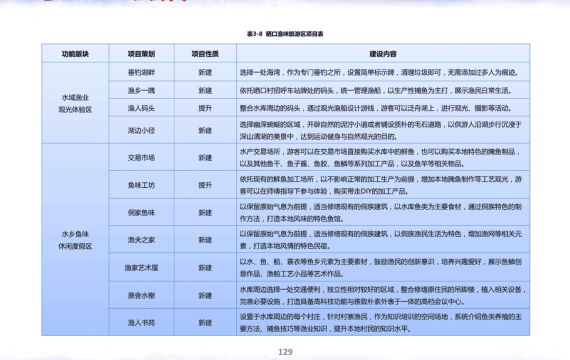
Task: Click the description starting 水库周边选择一处交通便利
Action: click(383, 295)
